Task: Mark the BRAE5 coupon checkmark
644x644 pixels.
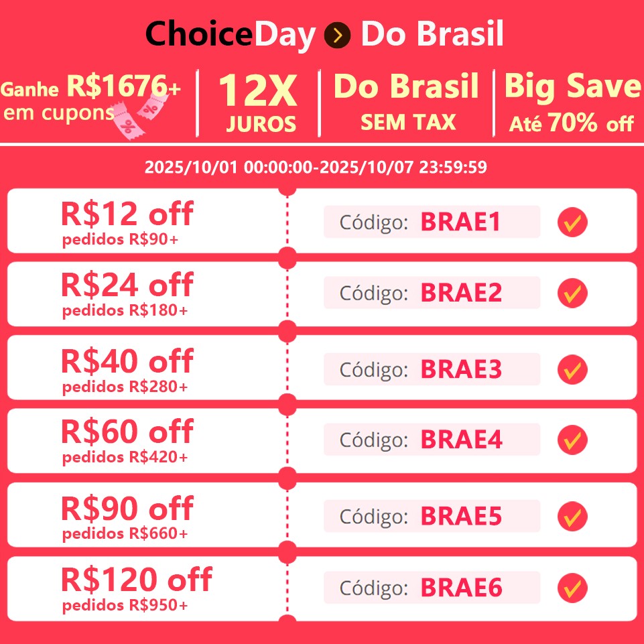Action: coord(572,516)
